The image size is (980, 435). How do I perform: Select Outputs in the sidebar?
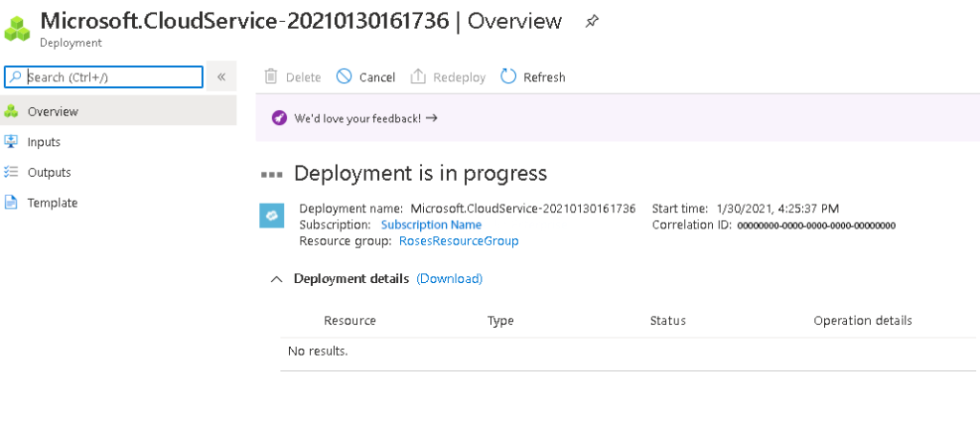(118, 172)
